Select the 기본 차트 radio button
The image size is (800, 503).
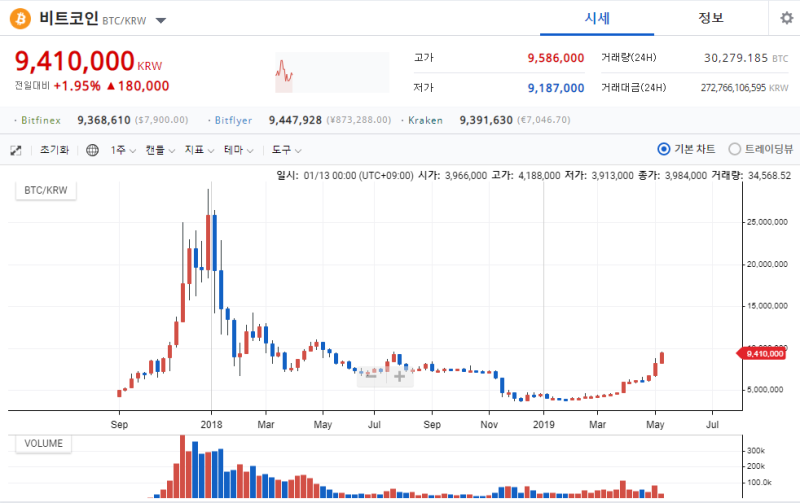(x=663, y=149)
